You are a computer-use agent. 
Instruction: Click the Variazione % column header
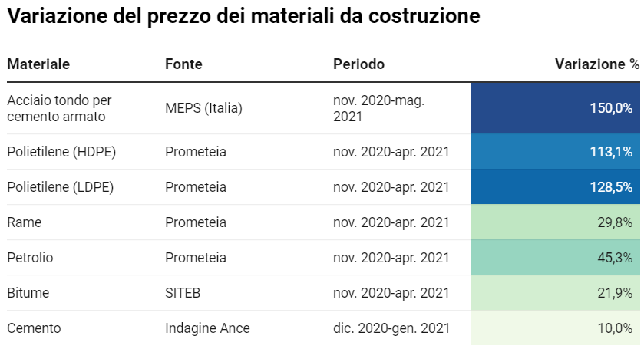[x=596, y=64]
